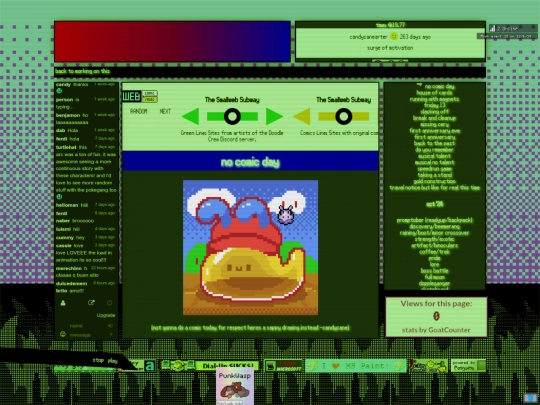
Task: Open the chatbox emoji picker
Action: pos(63,334)
